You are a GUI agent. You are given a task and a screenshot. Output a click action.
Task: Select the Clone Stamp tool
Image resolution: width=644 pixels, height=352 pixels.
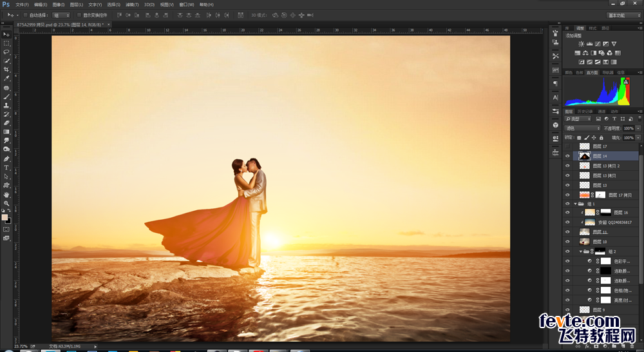coord(6,105)
